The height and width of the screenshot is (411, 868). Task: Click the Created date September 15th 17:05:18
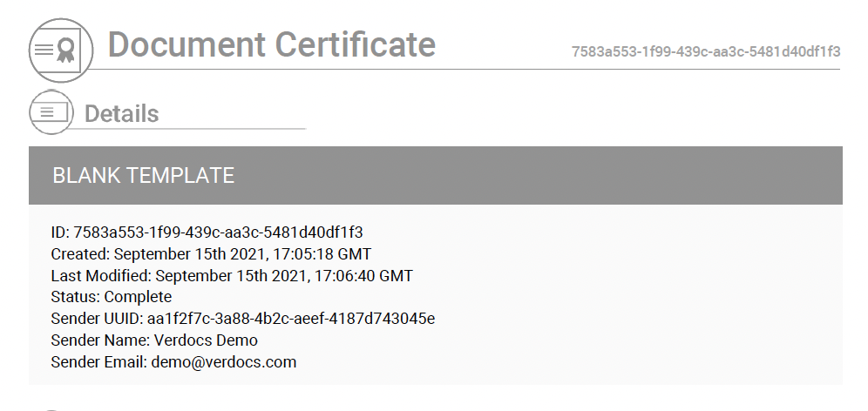242,254
